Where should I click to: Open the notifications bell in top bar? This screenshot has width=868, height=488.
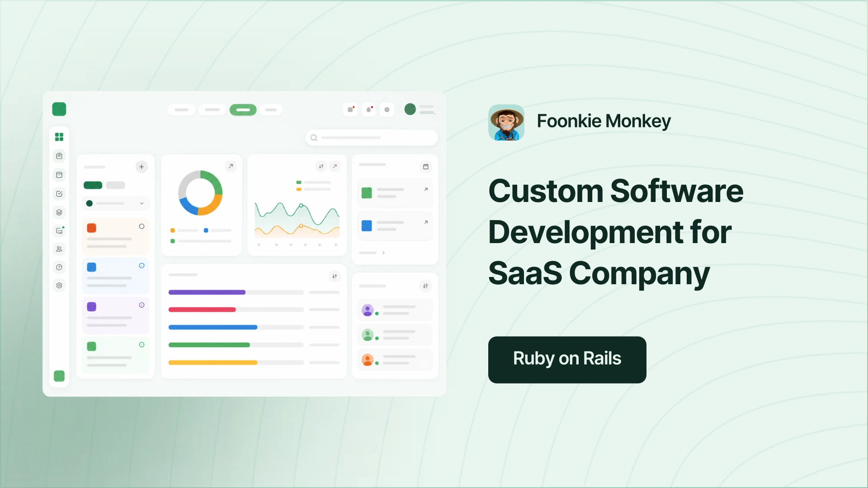tap(369, 109)
